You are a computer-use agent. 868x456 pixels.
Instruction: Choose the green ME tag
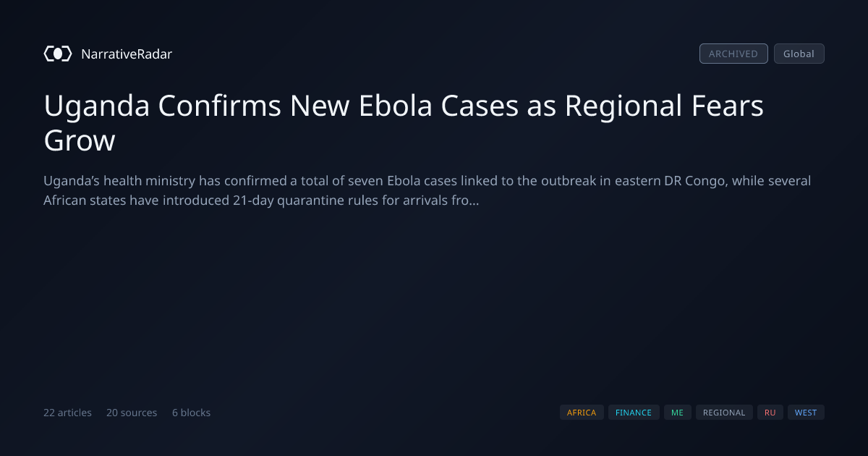(677, 413)
